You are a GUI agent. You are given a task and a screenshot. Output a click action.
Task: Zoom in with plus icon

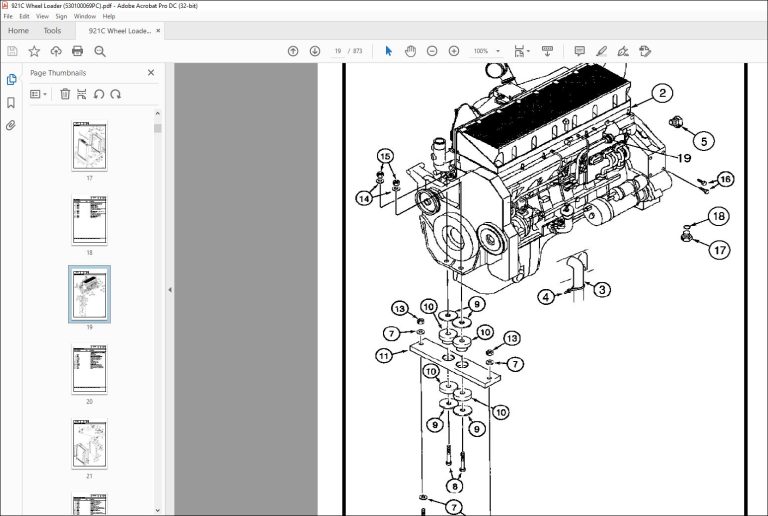[454, 51]
